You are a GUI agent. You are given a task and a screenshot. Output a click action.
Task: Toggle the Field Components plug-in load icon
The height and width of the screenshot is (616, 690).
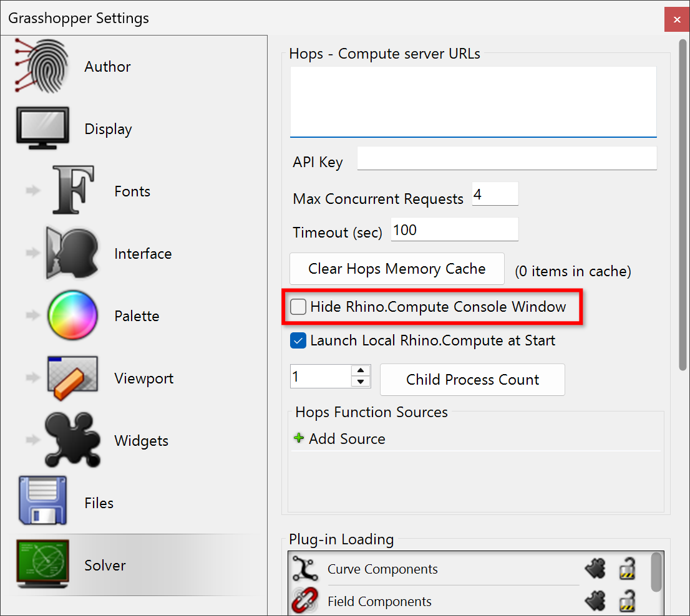pos(595,602)
